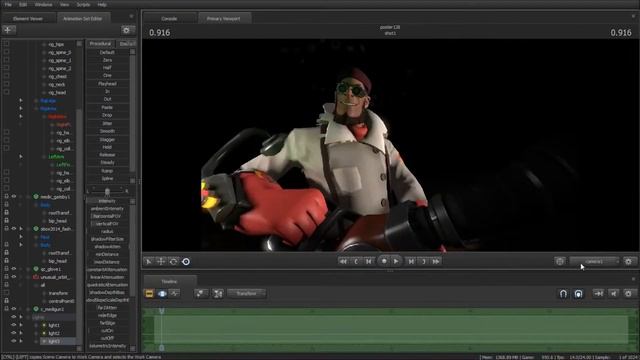Open the File menu

point(8,4)
